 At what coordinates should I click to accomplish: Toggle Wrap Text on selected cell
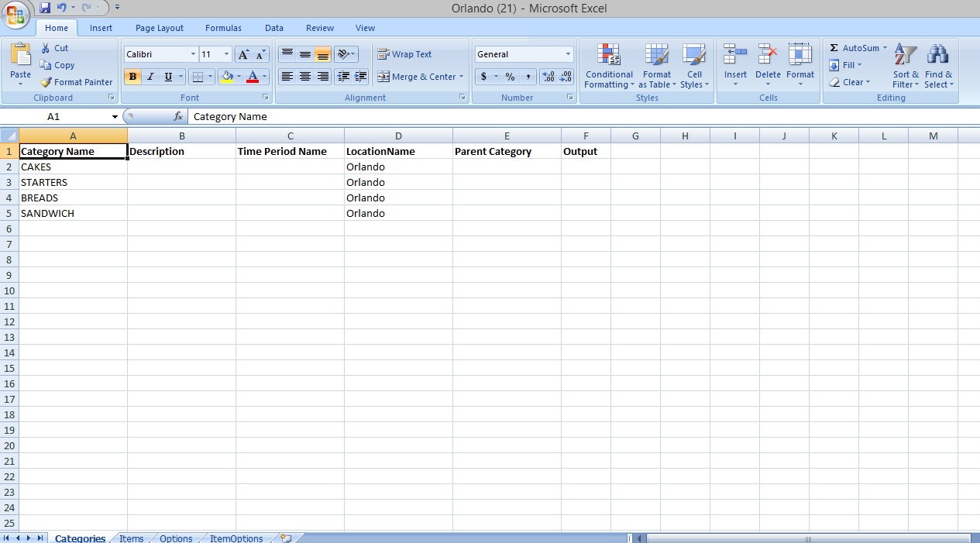click(x=404, y=54)
